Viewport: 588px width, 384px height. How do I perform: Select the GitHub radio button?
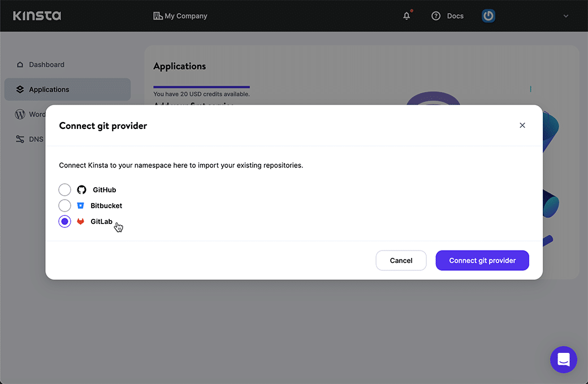coord(65,190)
